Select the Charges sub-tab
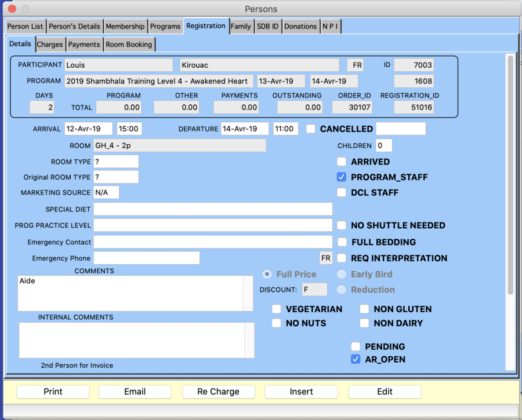 point(50,44)
